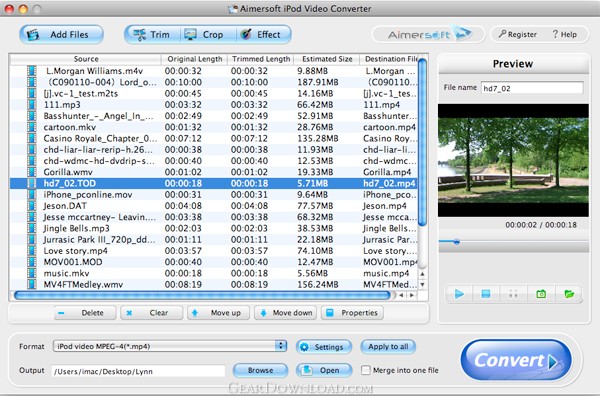Toggle full screen preview icon

pos(513,294)
